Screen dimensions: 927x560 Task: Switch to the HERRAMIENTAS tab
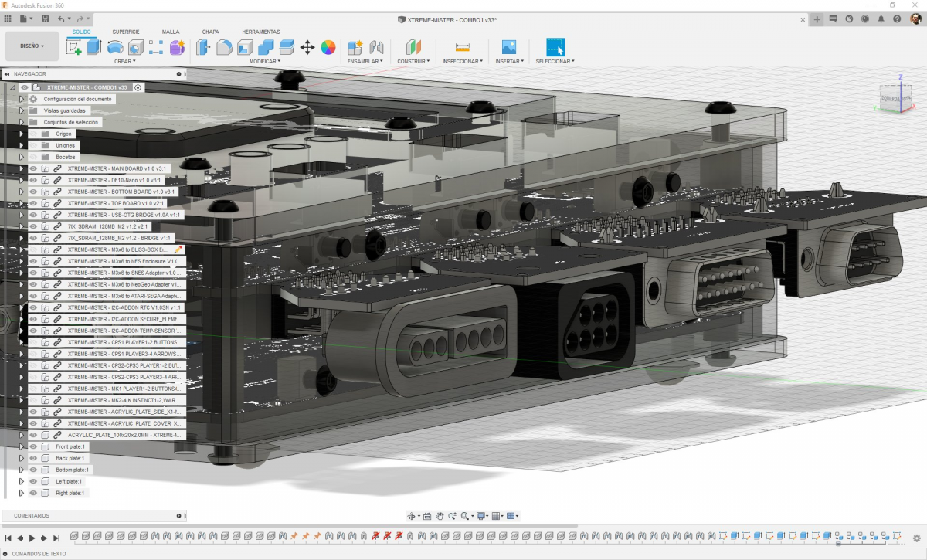[x=261, y=32]
